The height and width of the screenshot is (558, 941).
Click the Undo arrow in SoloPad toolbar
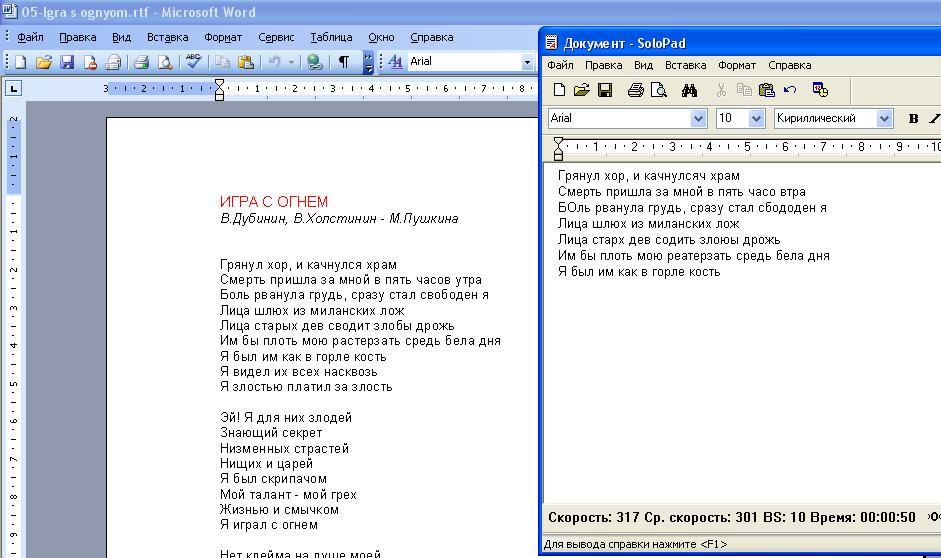pos(790,90)
